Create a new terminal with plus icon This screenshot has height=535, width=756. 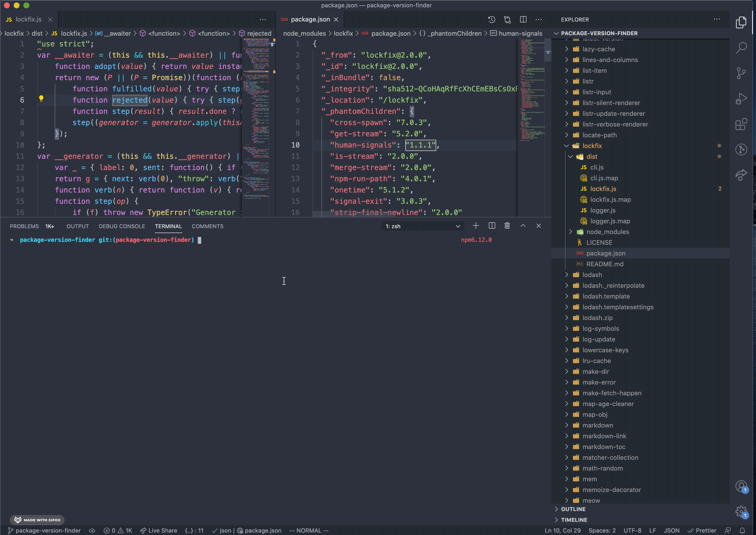[475, 226]
